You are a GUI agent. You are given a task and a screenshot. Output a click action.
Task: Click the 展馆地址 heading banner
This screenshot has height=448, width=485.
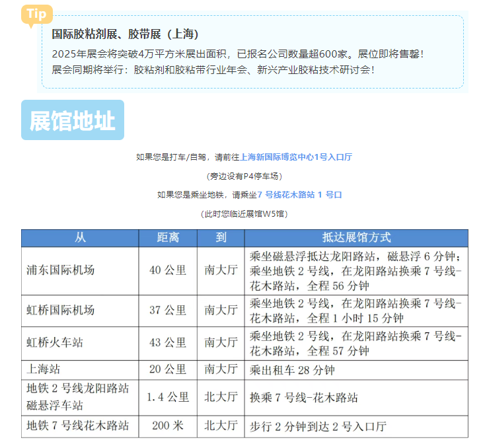pos(73,120)
